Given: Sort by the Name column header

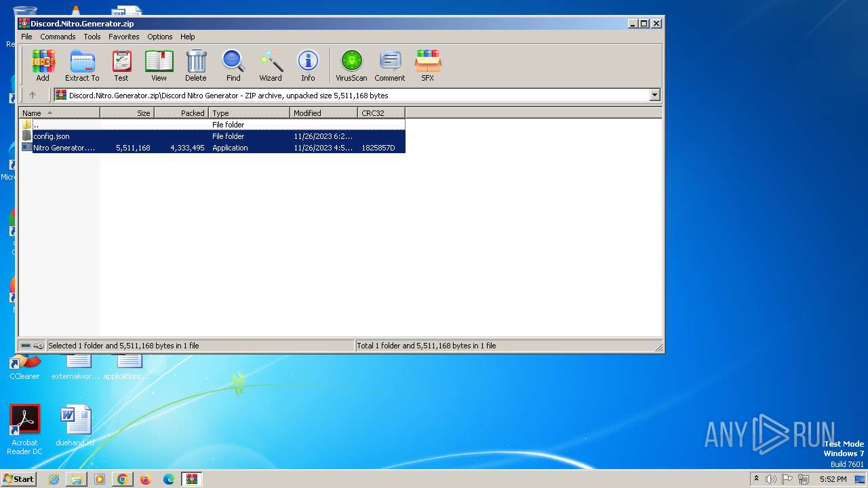Looking at the screenshot, I should coord(59,113).
